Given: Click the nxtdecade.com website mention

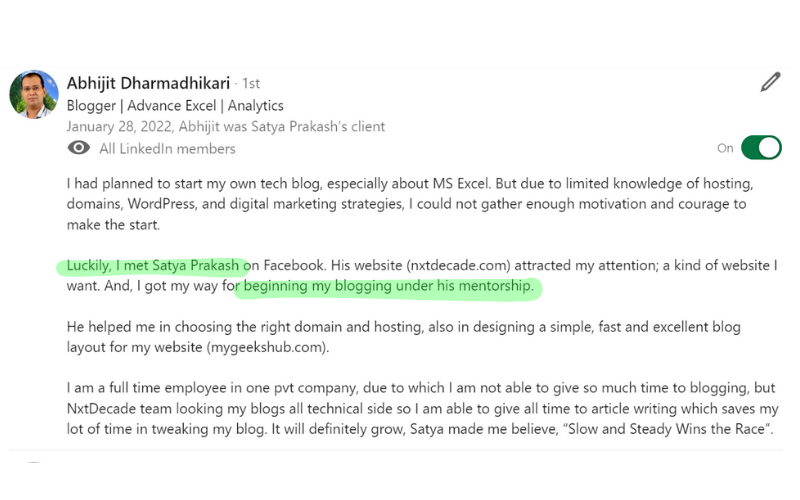Looking at the screenshot, I should tap(459, 266).
